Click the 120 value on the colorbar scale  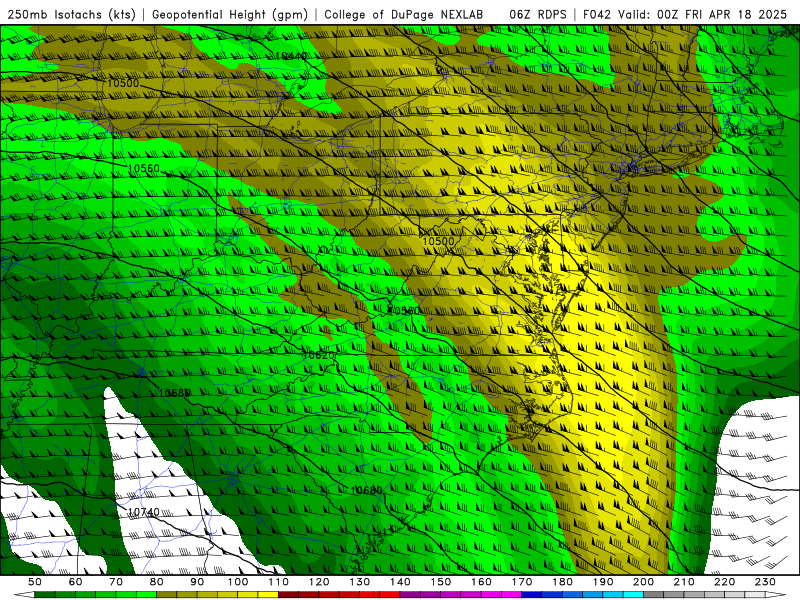[319, 582]
